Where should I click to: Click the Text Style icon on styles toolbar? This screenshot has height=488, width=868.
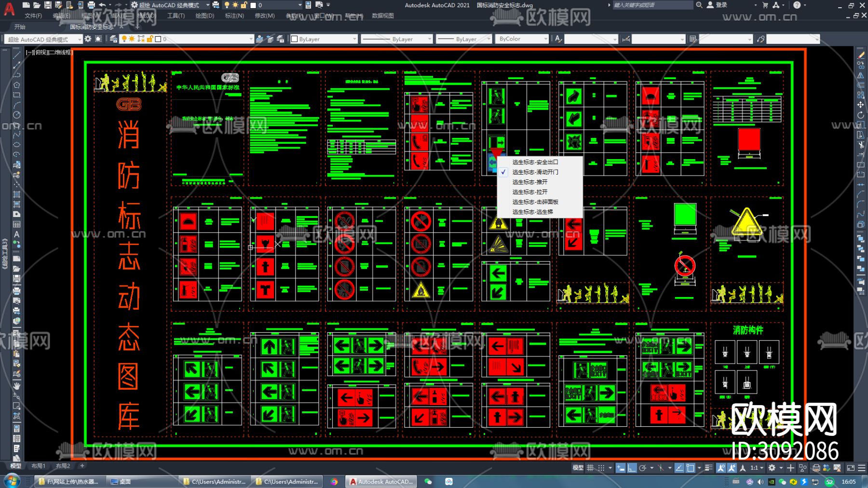[558, 39]
